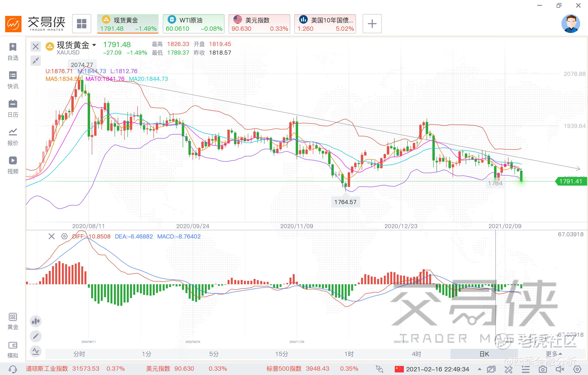Viewport: 588px width, 375px height.
Task: Open MACD indicator settings hexagon icon
Action: [64, 236]
